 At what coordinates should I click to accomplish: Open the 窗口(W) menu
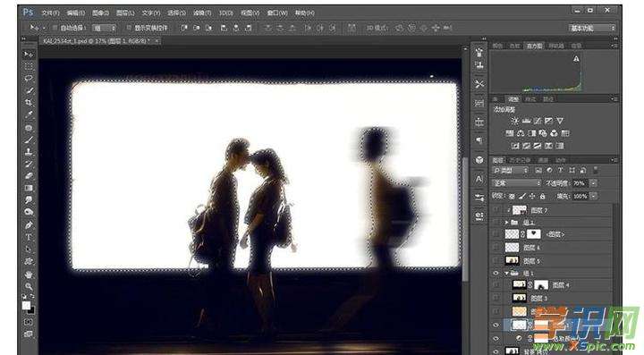click(x=277, y=13)
